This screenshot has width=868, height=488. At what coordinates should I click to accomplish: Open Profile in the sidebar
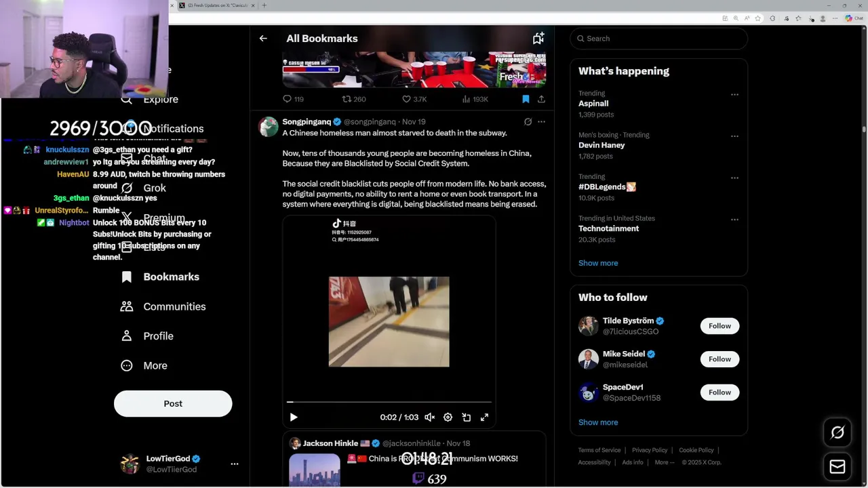(x=146, y=336)
